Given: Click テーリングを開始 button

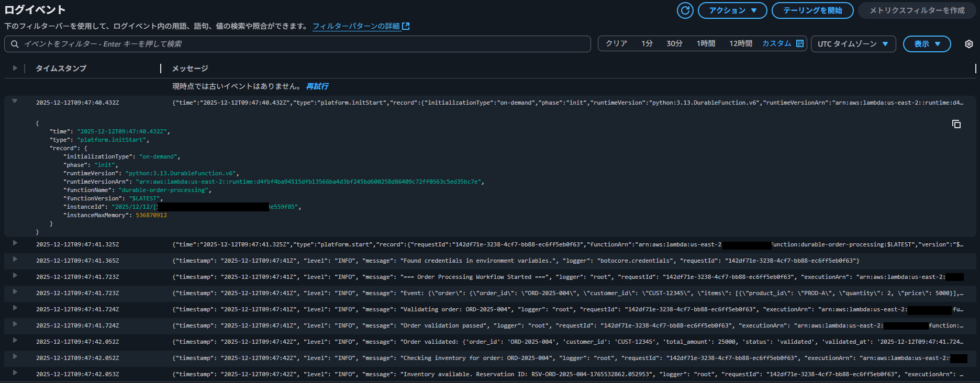Looking at the screenshot, I should tap(812, 10).
